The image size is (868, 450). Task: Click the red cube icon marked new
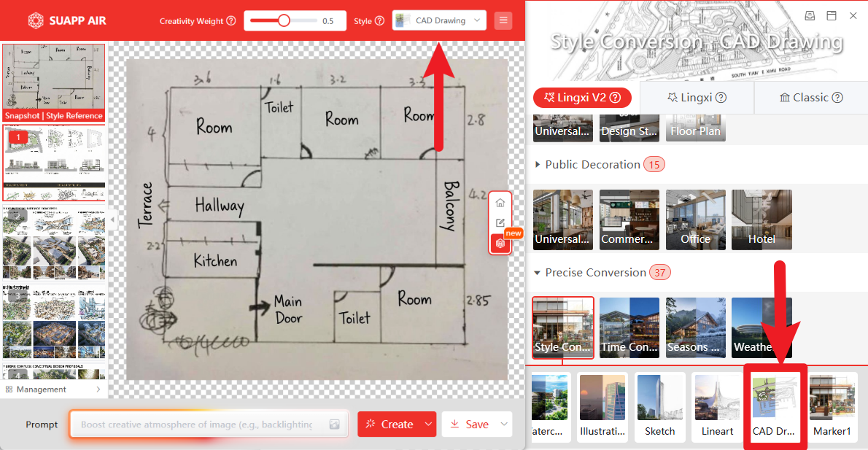click(x=500, y=244)
